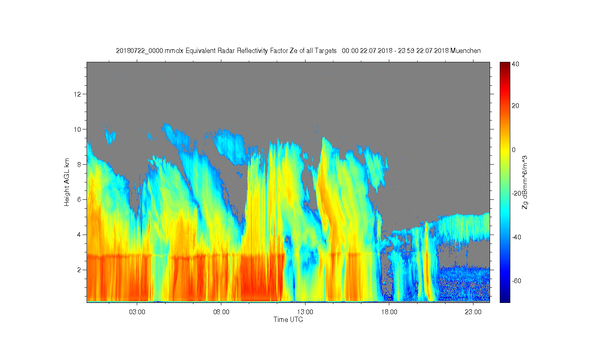Click the height tick label 8

coord(80,164)
